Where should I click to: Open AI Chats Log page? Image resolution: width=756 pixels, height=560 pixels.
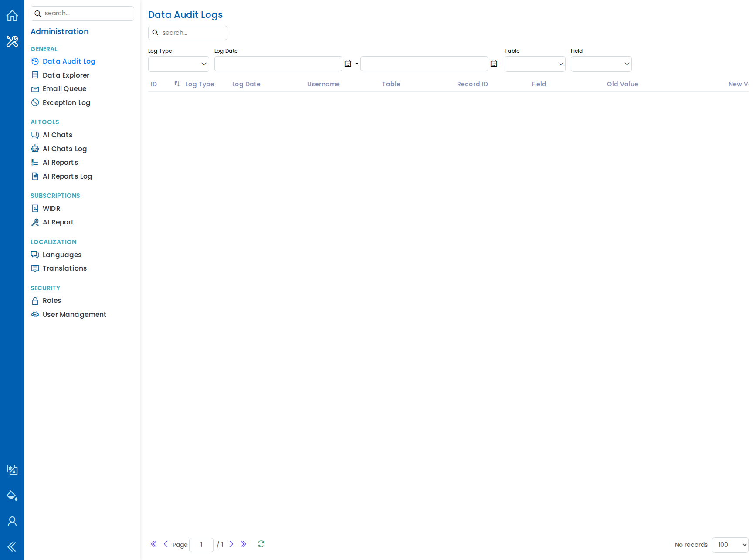coord(64,149)
